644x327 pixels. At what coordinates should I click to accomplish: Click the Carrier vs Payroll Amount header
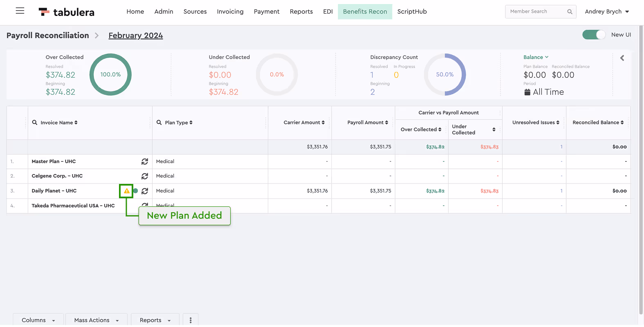point(449,113)
